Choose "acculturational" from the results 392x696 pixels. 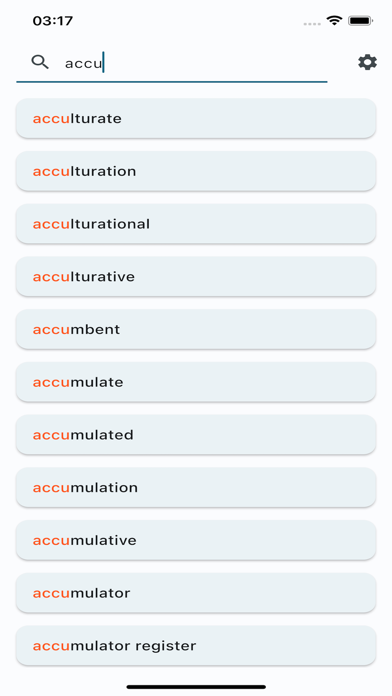click(x=196, y=224)
